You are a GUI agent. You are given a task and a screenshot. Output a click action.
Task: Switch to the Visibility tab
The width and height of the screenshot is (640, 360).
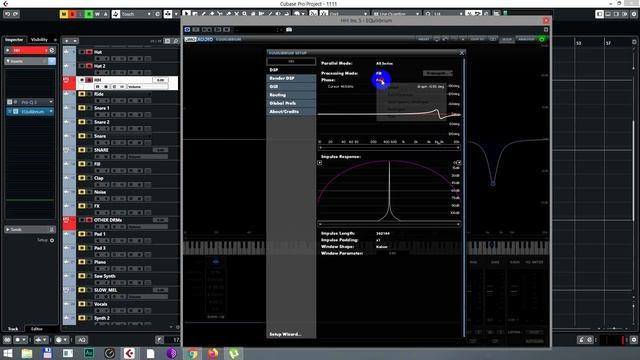(x=39, y=40)
